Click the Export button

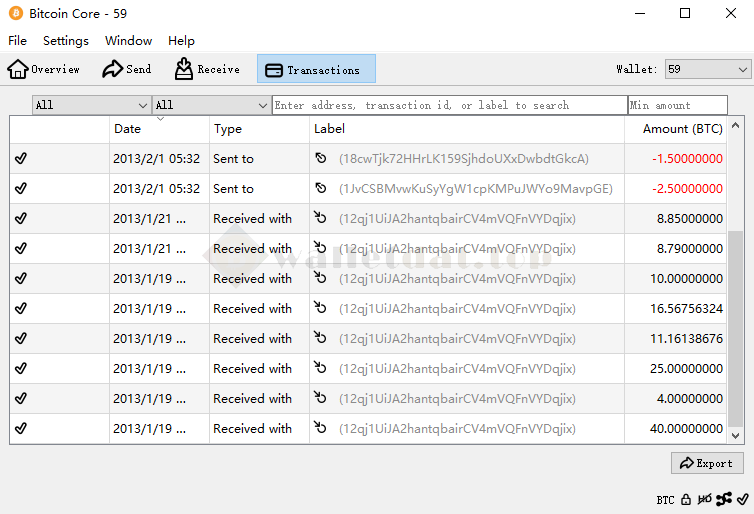tap(706, 463)
